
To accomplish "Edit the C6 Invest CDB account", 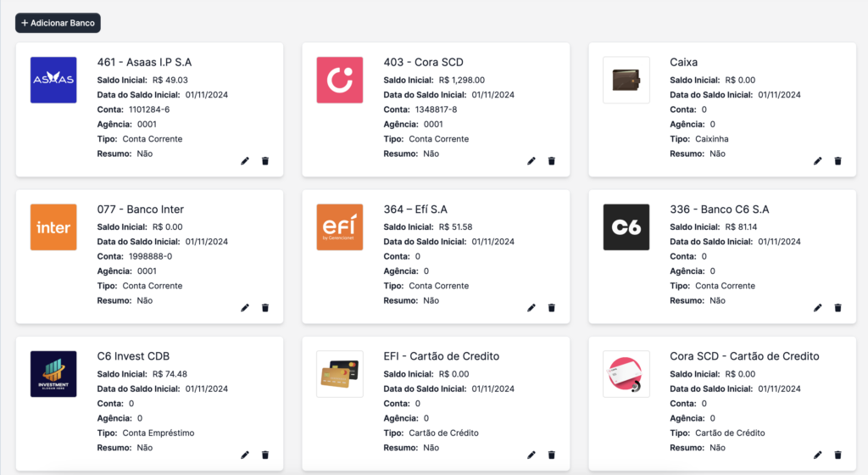I will [245, 455].
